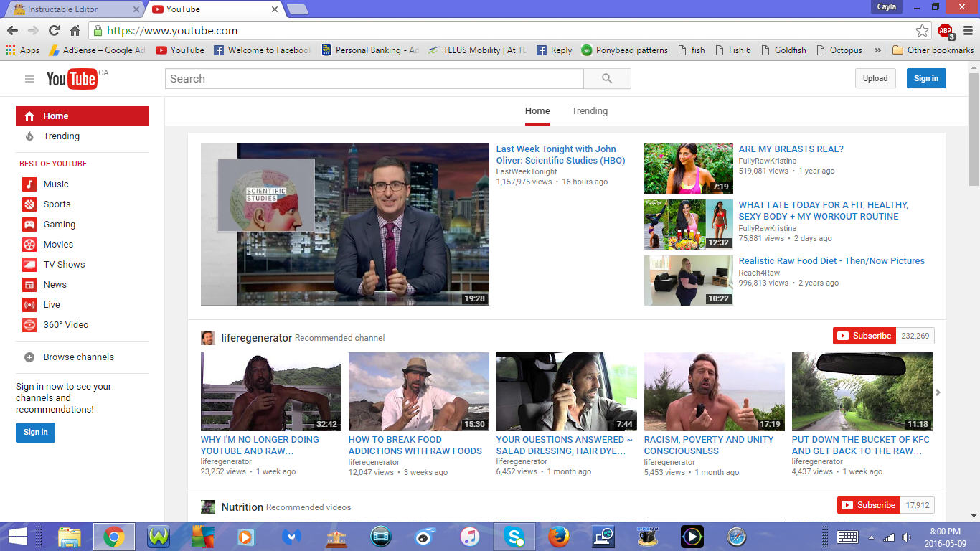Open the Other bookmarks folder
The width and height of the screenshot is (980, 551).
tap(933, 50)
